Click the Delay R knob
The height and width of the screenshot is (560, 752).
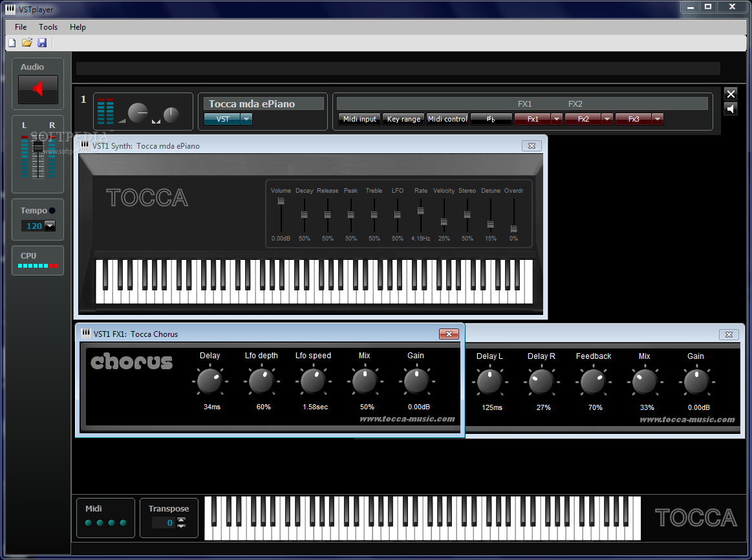(x=541, y=382)
